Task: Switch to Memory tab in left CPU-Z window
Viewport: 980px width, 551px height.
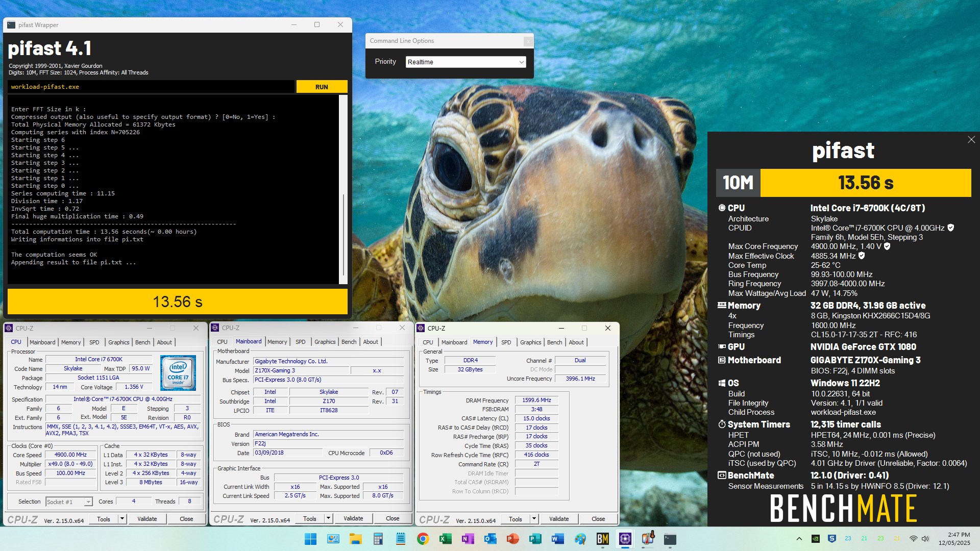Action: pos(71,342)
